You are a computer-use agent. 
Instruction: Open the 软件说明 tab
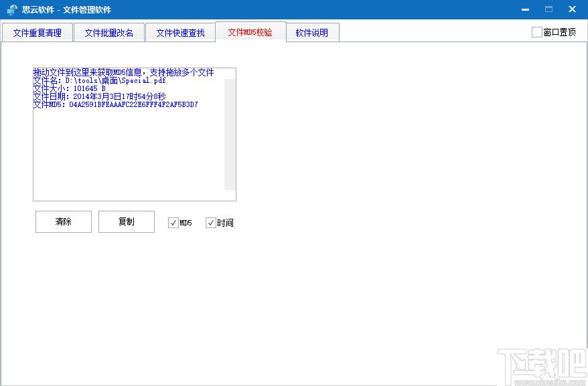tap(312, 33)
